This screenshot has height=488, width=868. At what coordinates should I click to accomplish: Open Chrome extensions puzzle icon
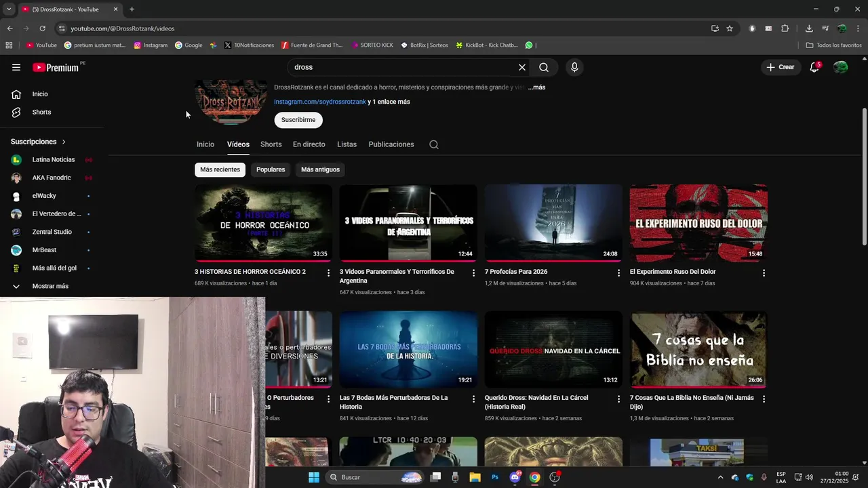click(785, 28)
